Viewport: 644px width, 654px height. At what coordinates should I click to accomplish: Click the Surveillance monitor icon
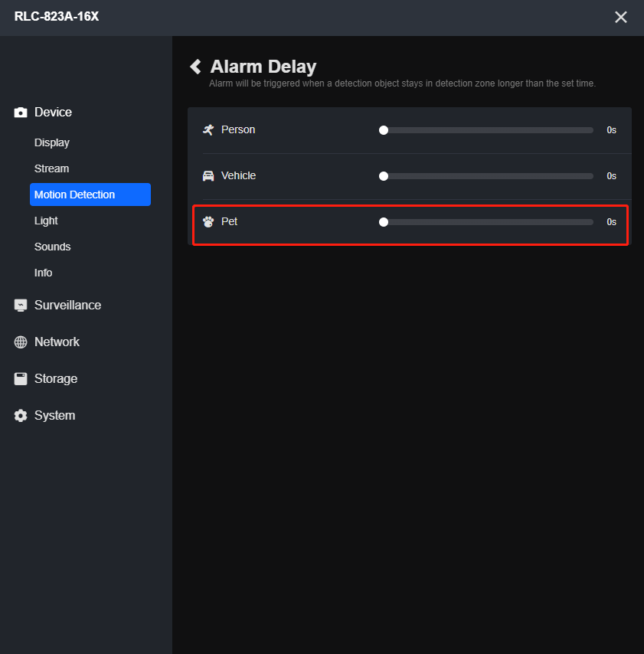pos(21,306)
